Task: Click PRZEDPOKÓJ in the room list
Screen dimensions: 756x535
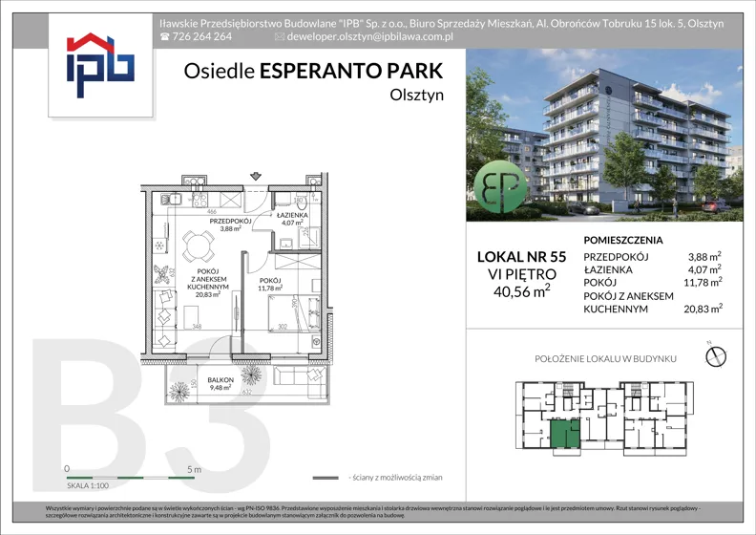Action: pyautogui.click(x=616, y=257)
